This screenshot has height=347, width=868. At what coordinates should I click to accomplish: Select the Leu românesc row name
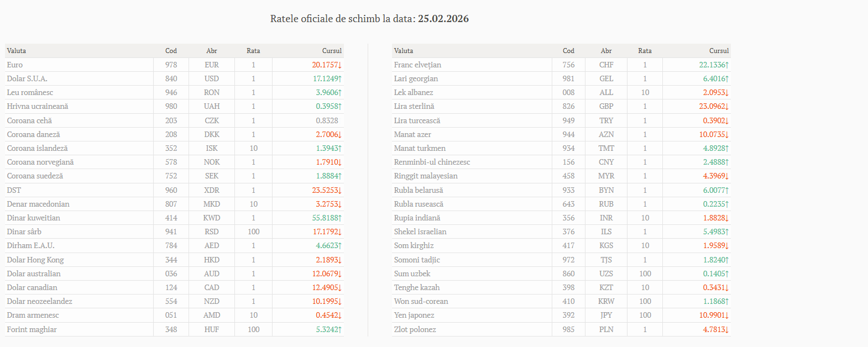click(30, 93)
